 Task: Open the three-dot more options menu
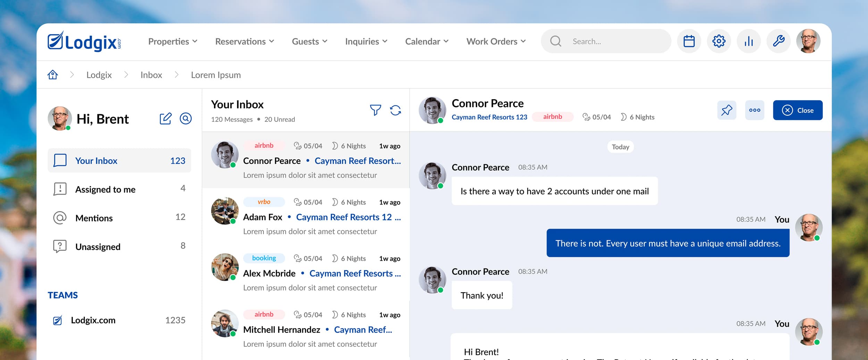[754, 110]
